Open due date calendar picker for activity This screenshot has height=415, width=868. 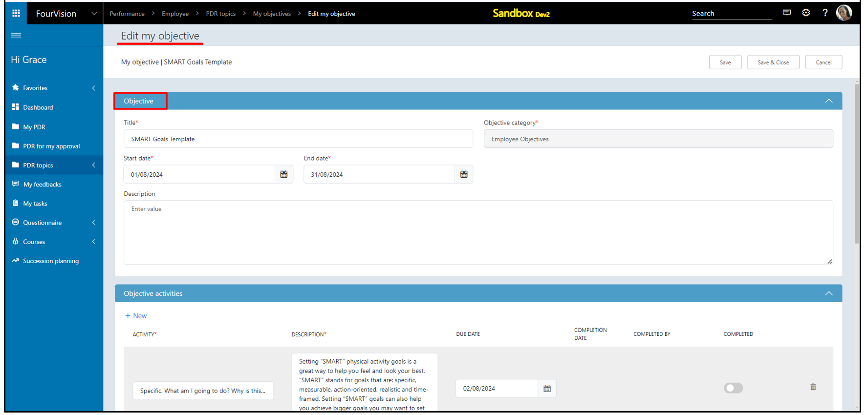click(547, 389)
